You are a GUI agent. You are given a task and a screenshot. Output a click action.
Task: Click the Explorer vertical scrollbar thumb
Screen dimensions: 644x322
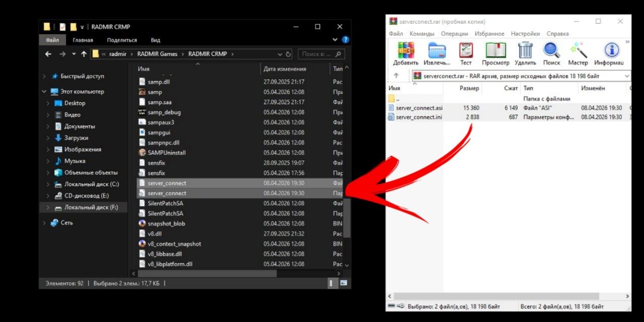click(x=347, y=217)
